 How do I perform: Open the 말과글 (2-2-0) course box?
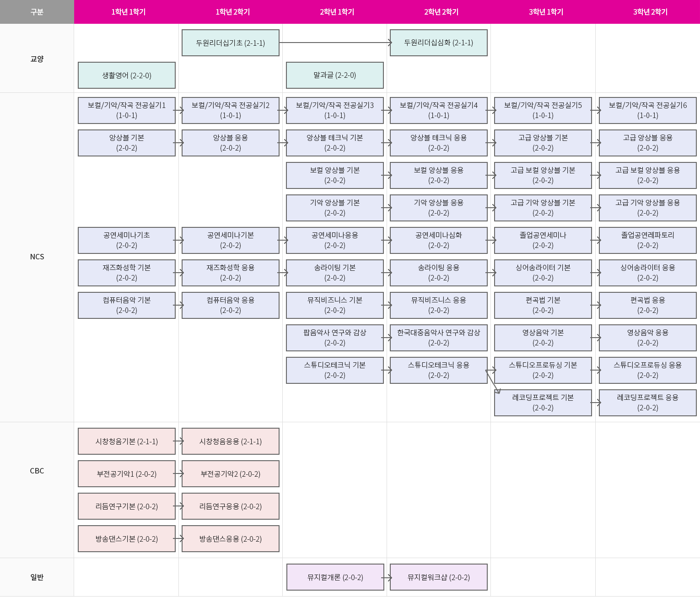(x=335, y=75)
